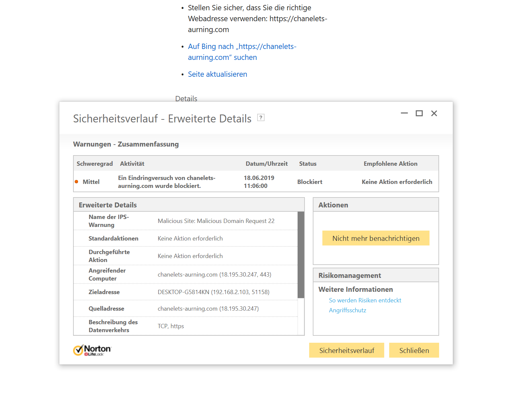The image size is (532, 395).
Task: Minimize the Sicherheitsverlauf window
Action: click(404, 113)
